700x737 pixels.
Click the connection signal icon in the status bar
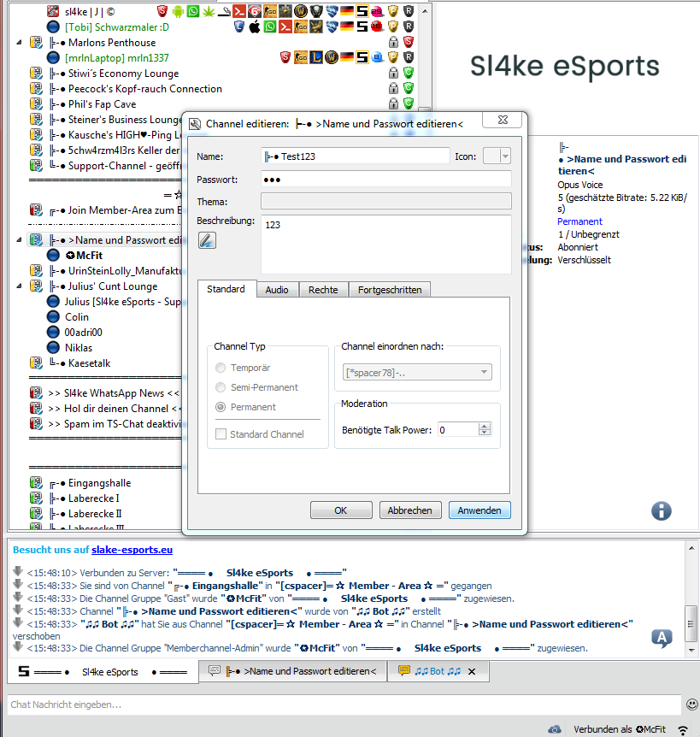683,729
